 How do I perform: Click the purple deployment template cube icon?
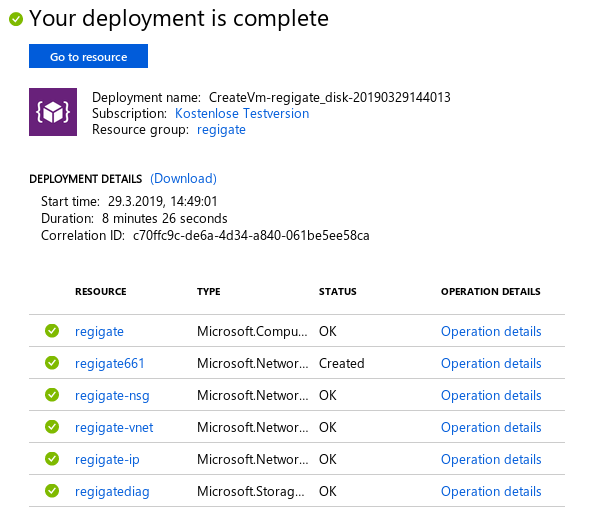tap(53, 112)
